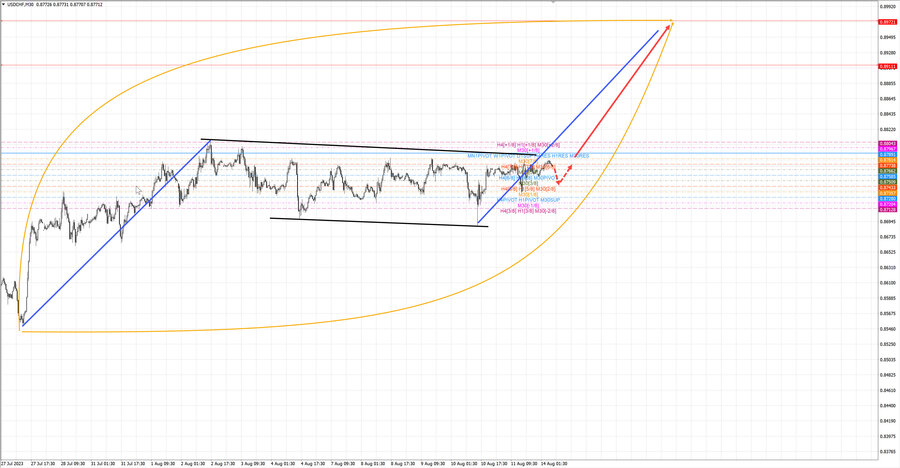Click the 9 Aug 09:30 time label
Image resolution: width=900 pixels, height=468 pixels.
click(x=433, y=463)
